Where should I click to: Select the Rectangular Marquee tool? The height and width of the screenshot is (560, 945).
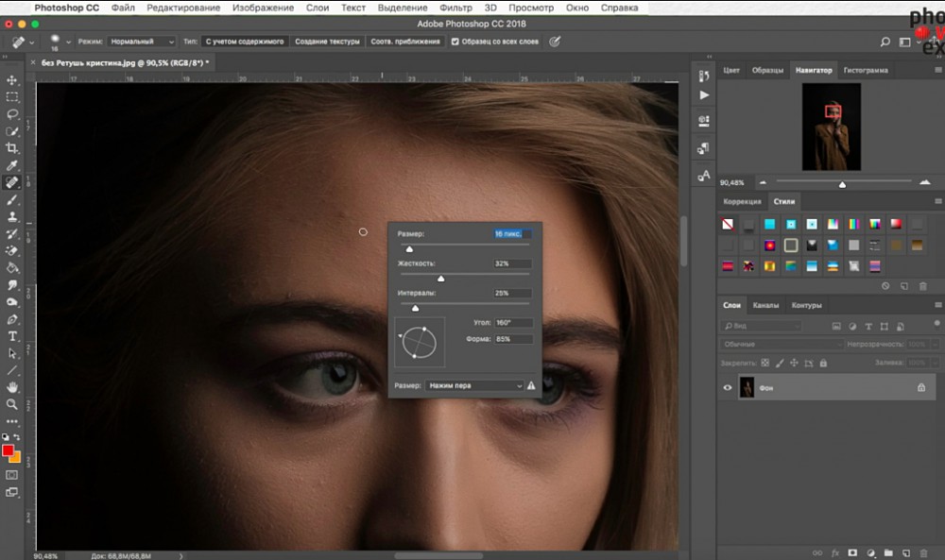pos(12,97)
